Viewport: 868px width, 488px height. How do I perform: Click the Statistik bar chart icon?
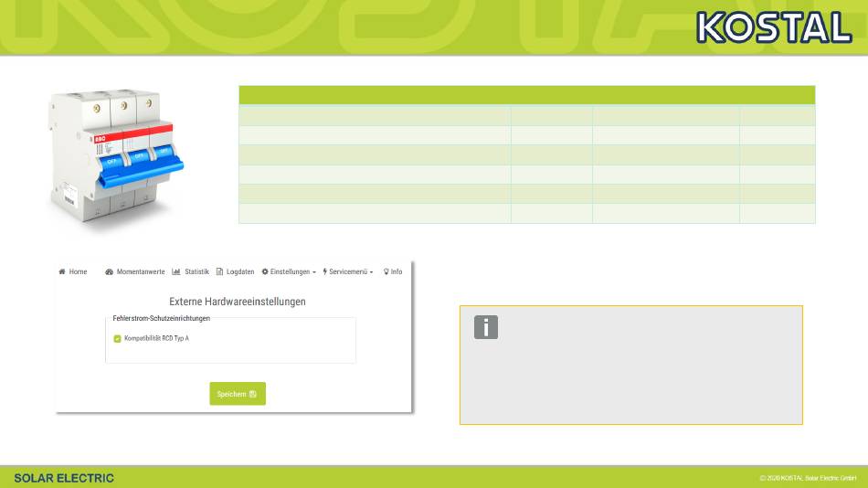click(176, 271)
